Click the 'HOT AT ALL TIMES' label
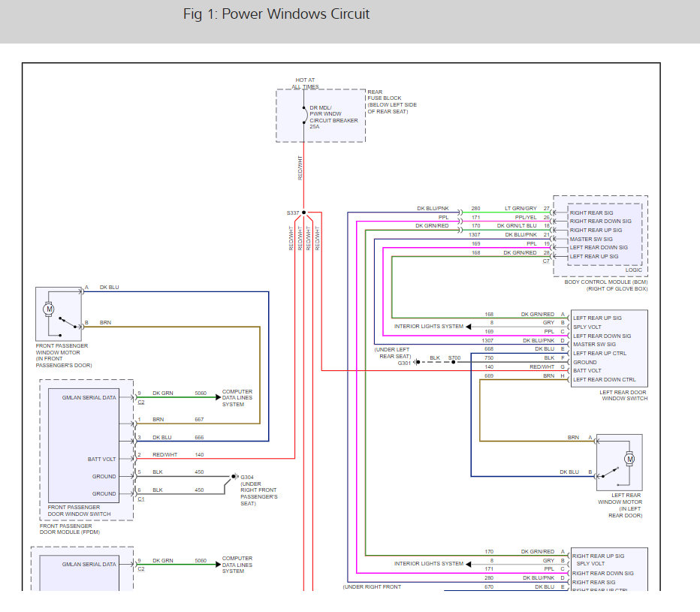 306,83
